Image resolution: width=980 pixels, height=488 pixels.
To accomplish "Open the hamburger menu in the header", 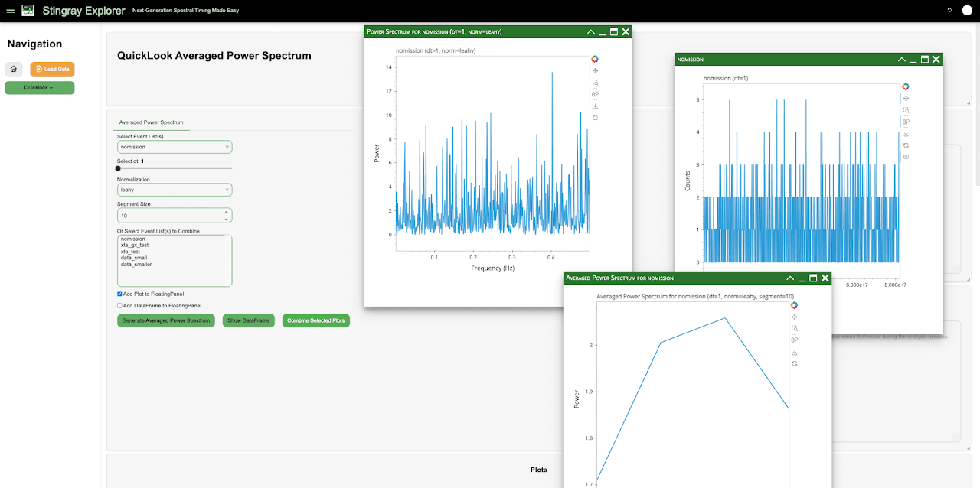I will [10, 11].
